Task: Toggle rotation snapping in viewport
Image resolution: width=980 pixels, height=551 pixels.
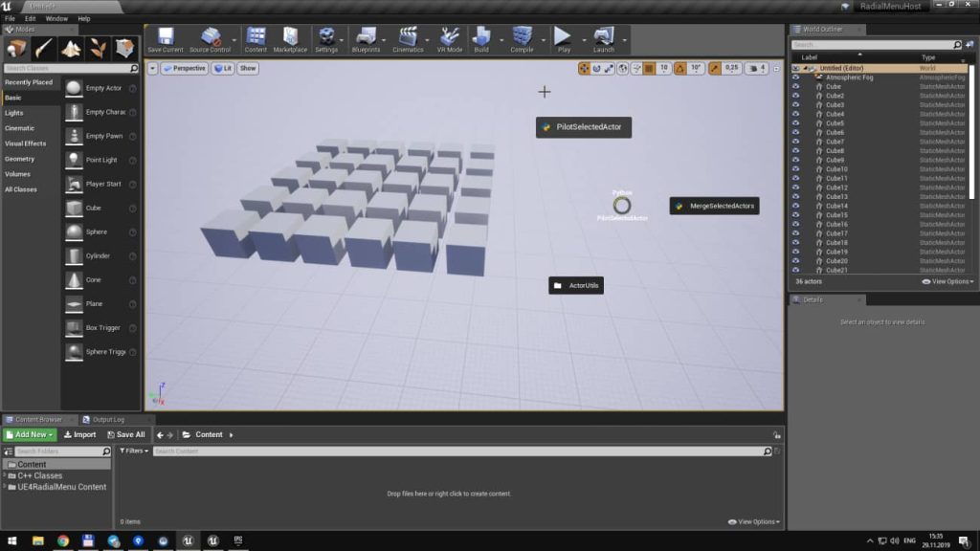Action: click(x=680, y=68)
